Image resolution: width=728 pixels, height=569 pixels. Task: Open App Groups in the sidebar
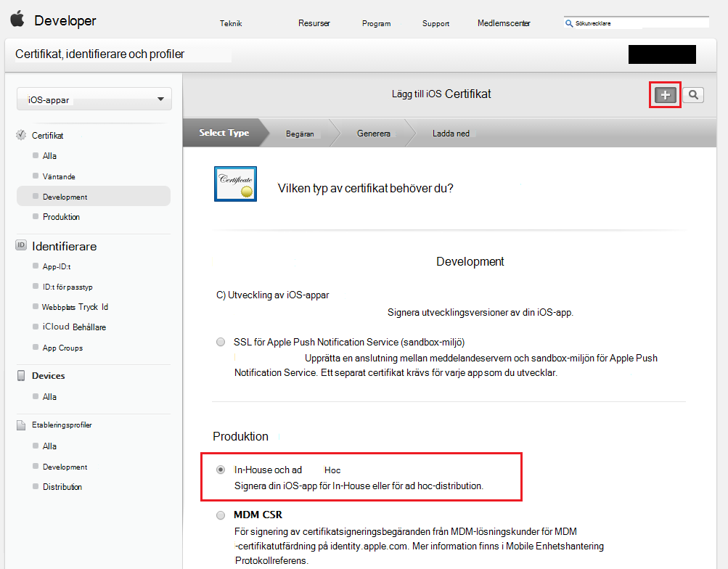click(60, 348)
